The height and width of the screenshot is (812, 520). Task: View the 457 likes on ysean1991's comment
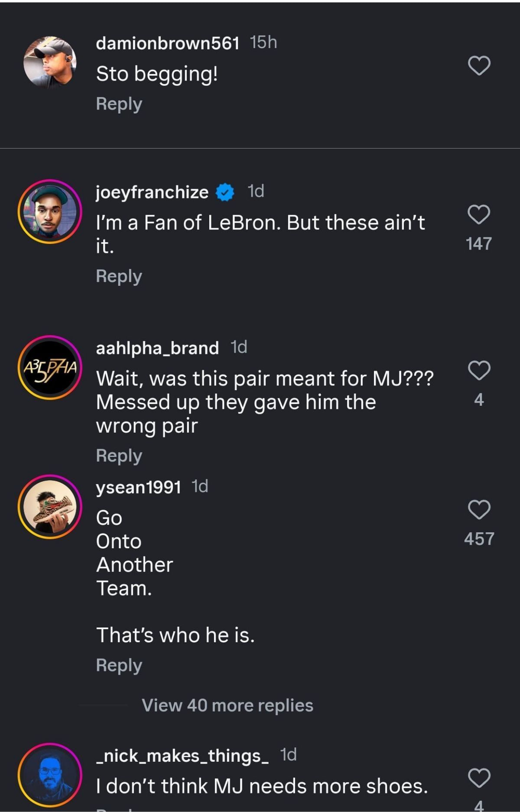478,537
